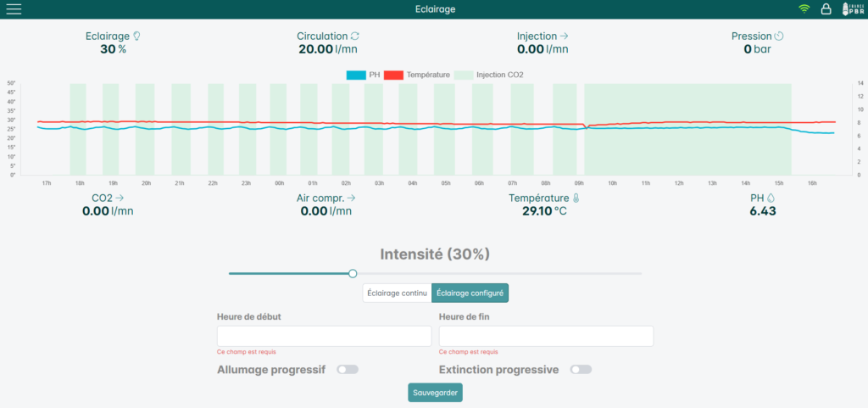Click the 29.10 °C temperature value

coord(544,211)
